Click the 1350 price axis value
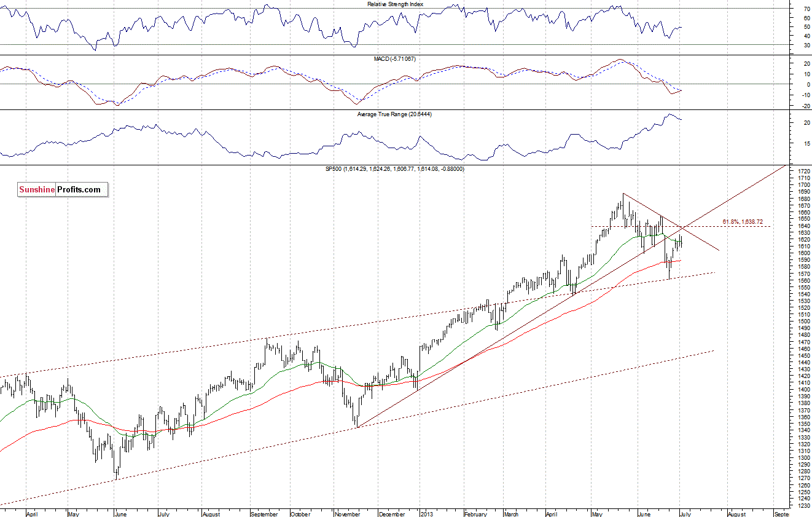Image resolution: width=812 pixels, height=517 pixels. click(x=803, y=424)
